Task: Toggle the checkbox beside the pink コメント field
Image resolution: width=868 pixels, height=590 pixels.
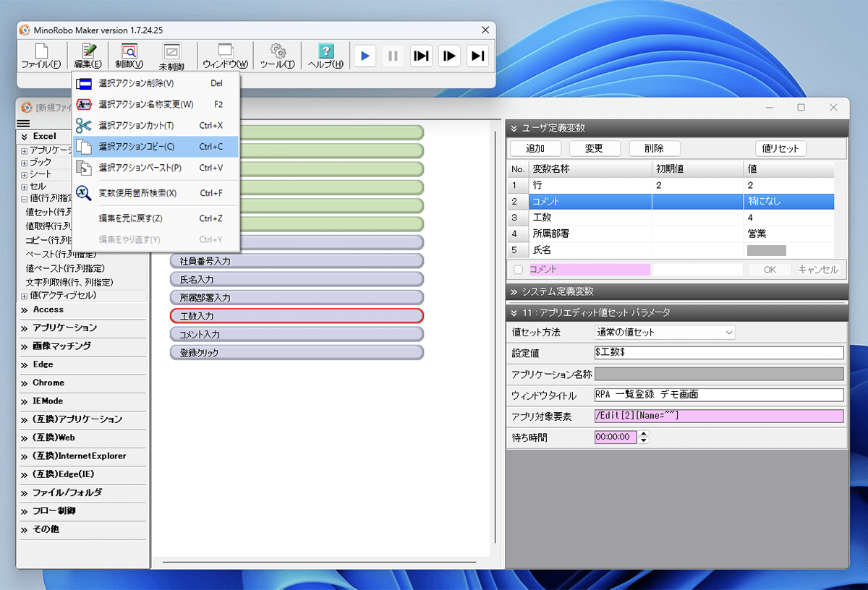Action: point(518,270)
